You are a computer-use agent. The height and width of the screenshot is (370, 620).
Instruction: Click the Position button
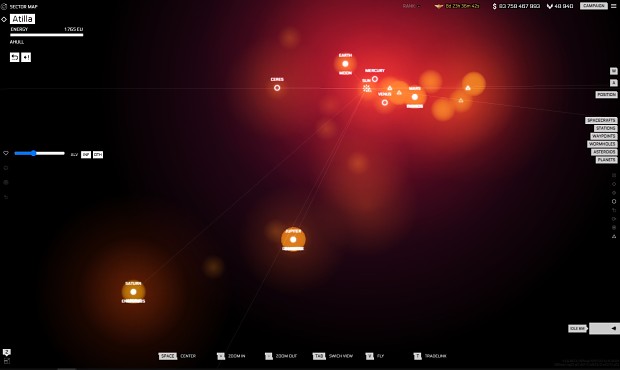point(606,95)
